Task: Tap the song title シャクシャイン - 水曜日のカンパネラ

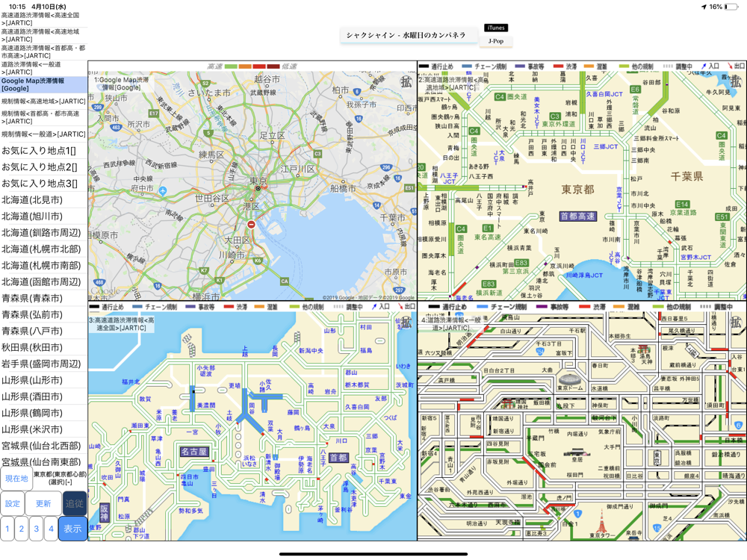Action: [406, 35]
